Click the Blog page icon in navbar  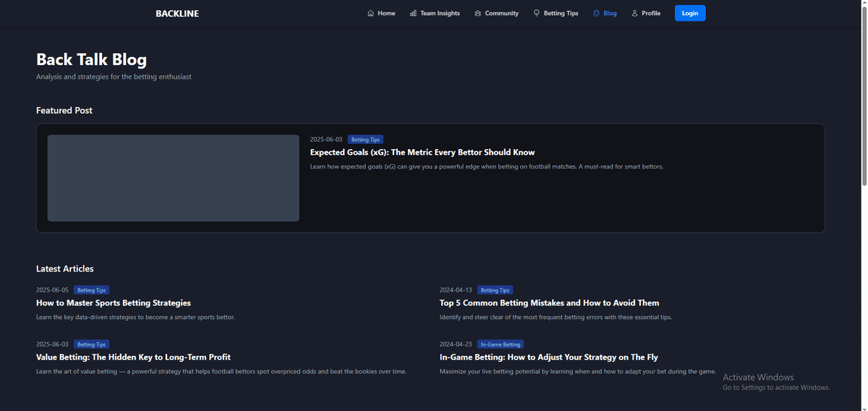point(596,13)
